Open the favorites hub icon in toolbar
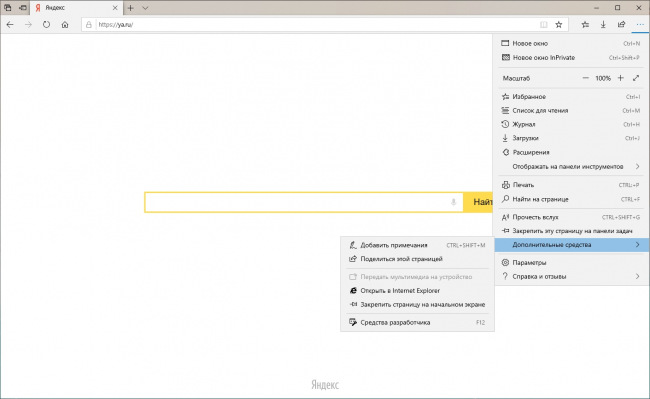This screenshot has width=650, height=399. 585,25
